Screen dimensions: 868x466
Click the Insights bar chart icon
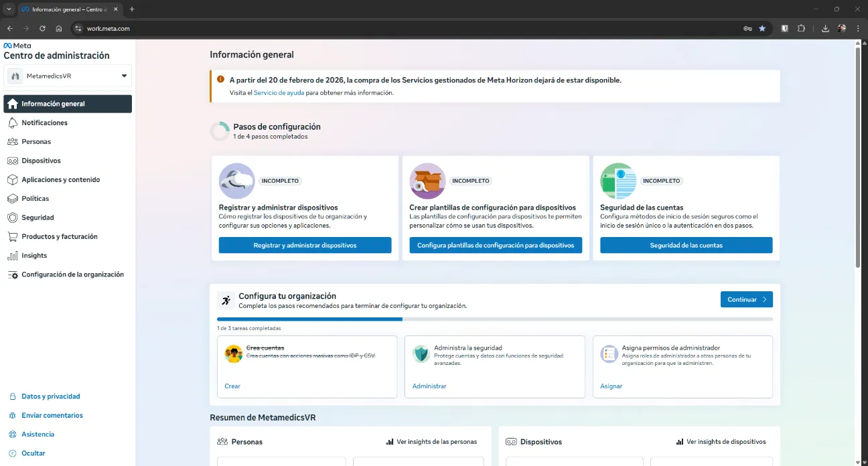(x=12, y=256)
